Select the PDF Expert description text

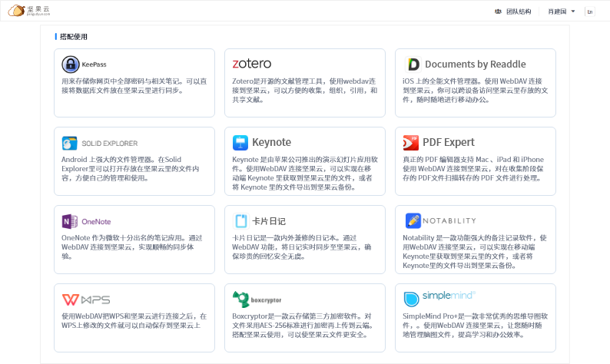point(473,169)
